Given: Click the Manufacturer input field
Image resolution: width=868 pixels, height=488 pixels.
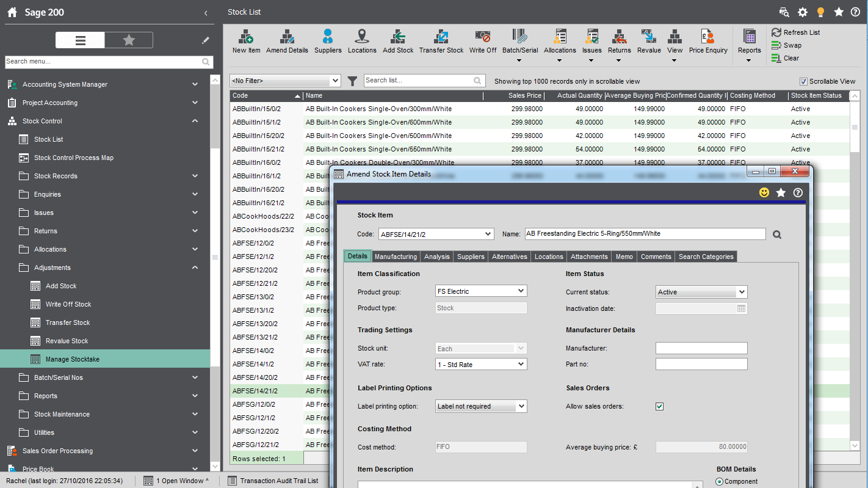Looking at the screenshot, I should tap(701, 348).
